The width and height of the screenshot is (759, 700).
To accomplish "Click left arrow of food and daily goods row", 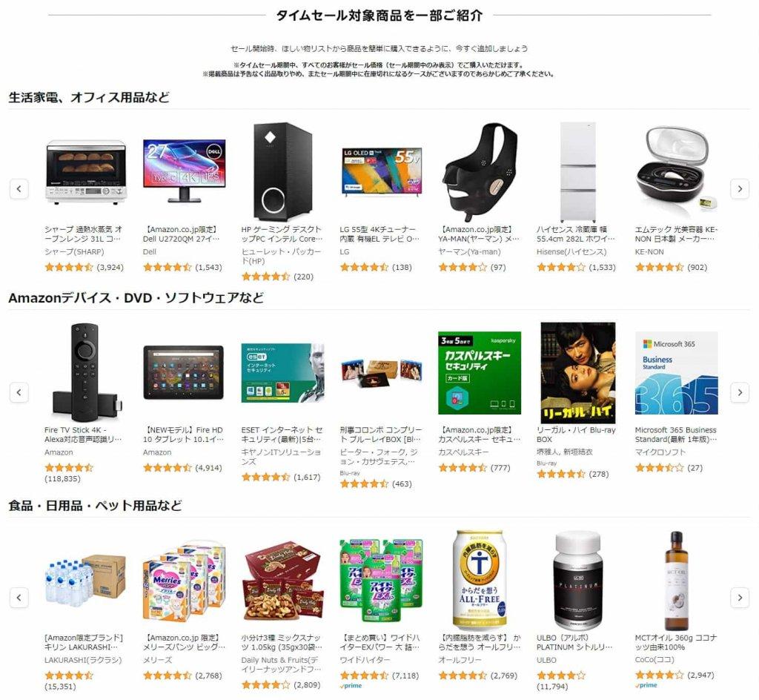I will [19, 598].
